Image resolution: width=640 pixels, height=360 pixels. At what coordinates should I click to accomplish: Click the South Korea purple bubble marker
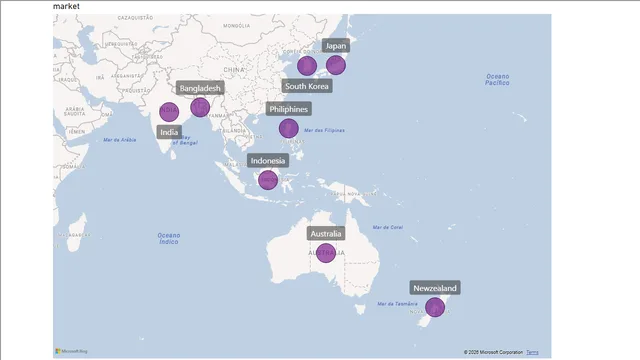(307, 66)
